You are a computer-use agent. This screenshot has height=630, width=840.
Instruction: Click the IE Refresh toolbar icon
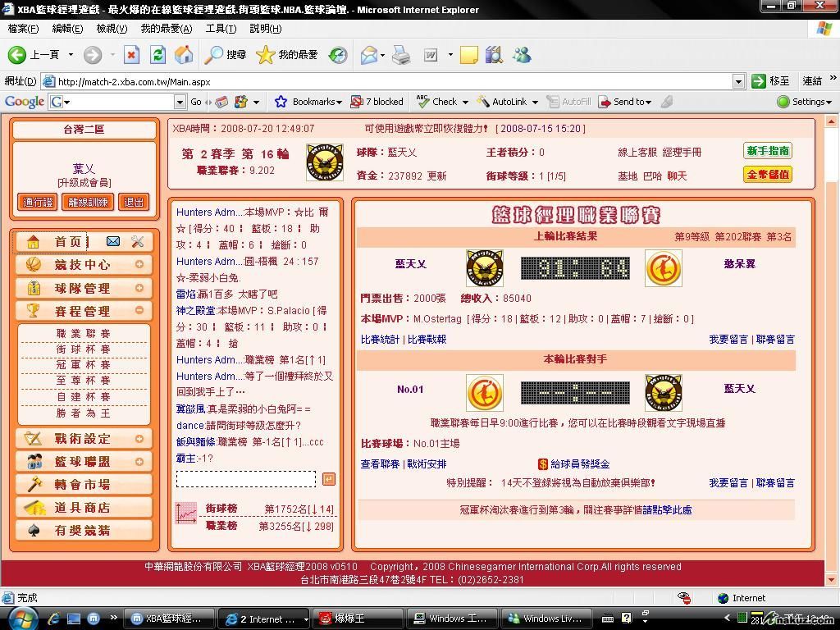[x=158, y=55]
